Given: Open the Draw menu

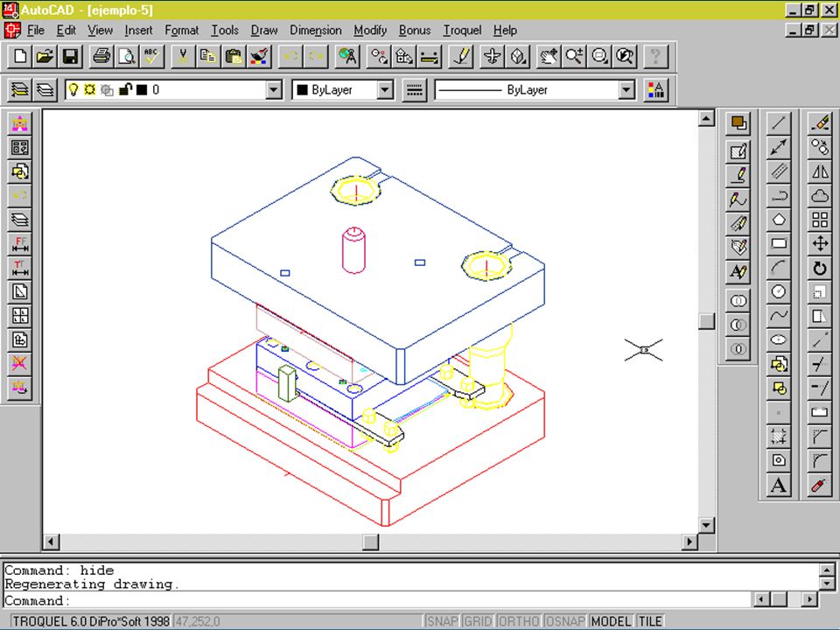Looking at the screenshot, I should click(x=264, y=31).
